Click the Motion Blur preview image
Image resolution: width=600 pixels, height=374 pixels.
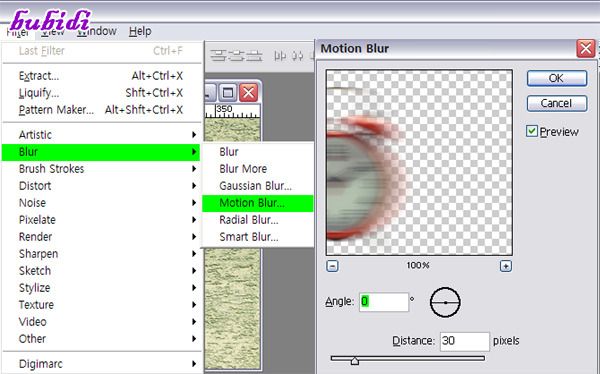[x=419, y=162]
